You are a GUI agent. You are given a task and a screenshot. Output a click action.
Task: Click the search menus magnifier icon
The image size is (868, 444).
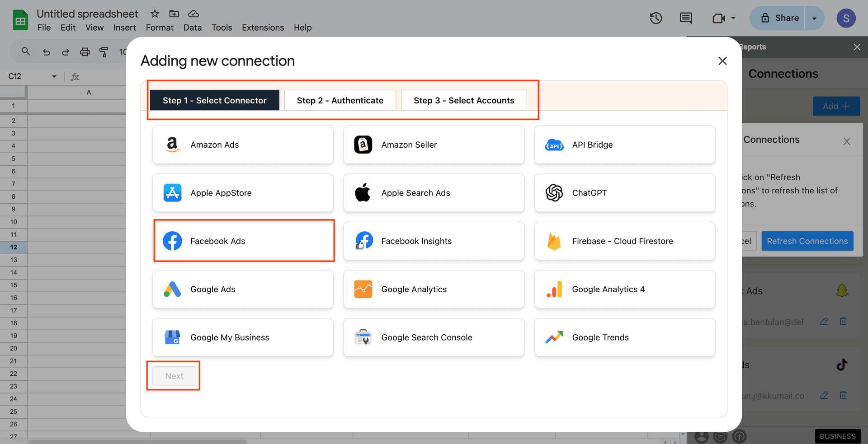26,51
